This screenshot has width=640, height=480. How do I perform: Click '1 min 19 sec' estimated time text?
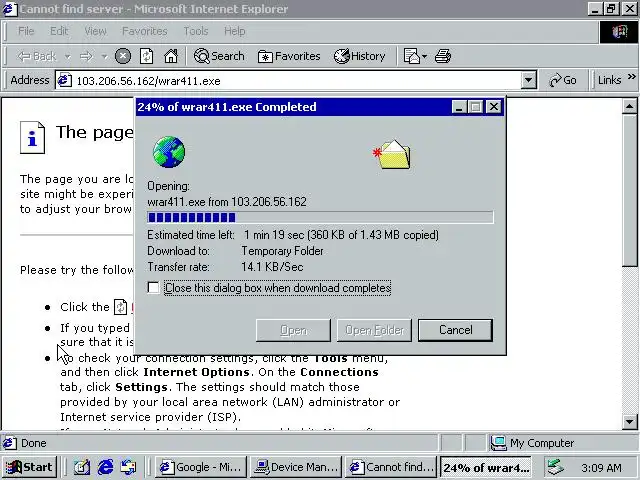point(274,235)
